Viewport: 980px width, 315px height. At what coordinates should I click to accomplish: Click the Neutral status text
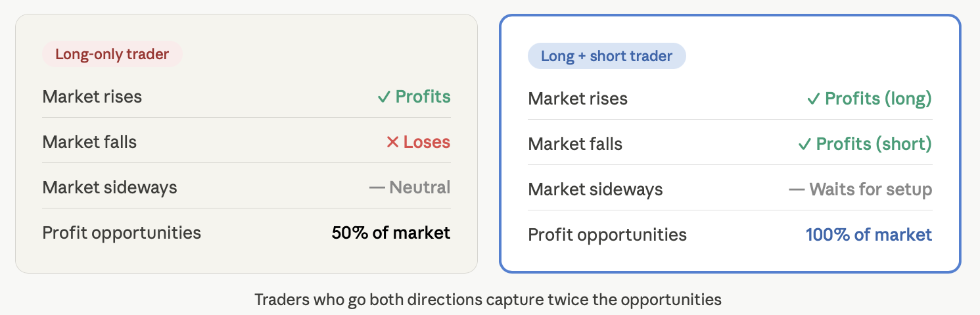[x=420, y=187]
